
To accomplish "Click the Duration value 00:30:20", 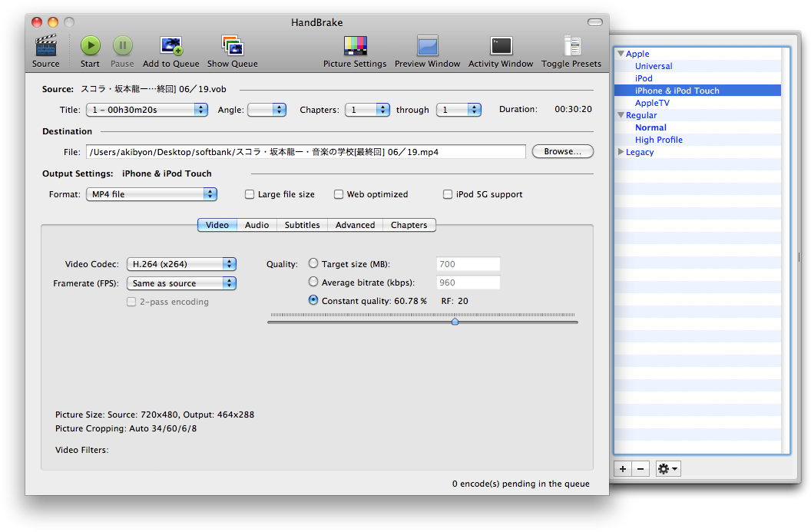I will [573, 110].
